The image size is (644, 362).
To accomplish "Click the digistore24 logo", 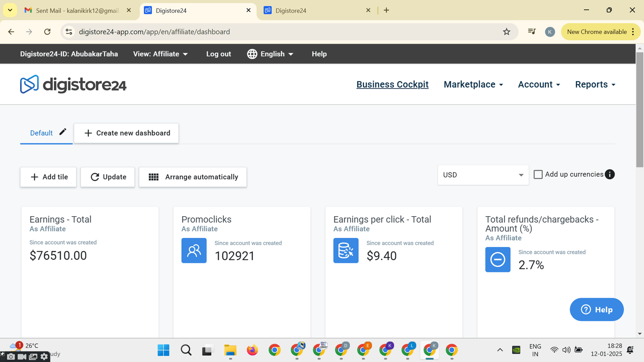I will (73, 84).
